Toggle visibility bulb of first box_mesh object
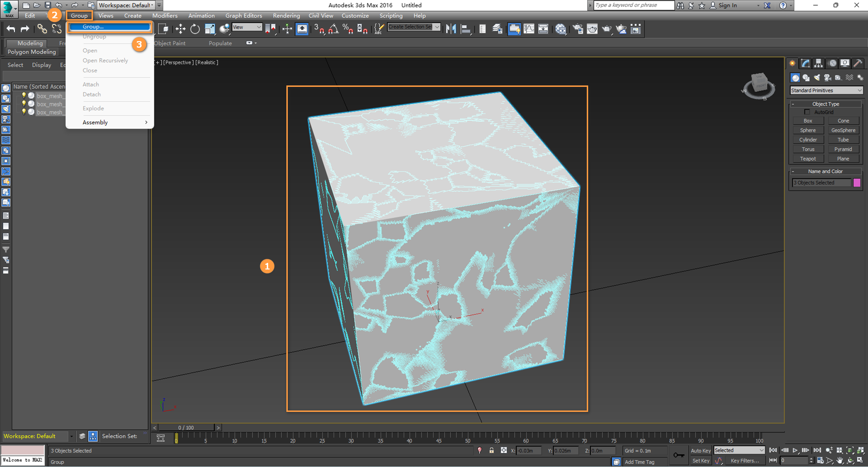Viewport: 868px width, 467px height. pyautogui.click(x=24, y=96)
